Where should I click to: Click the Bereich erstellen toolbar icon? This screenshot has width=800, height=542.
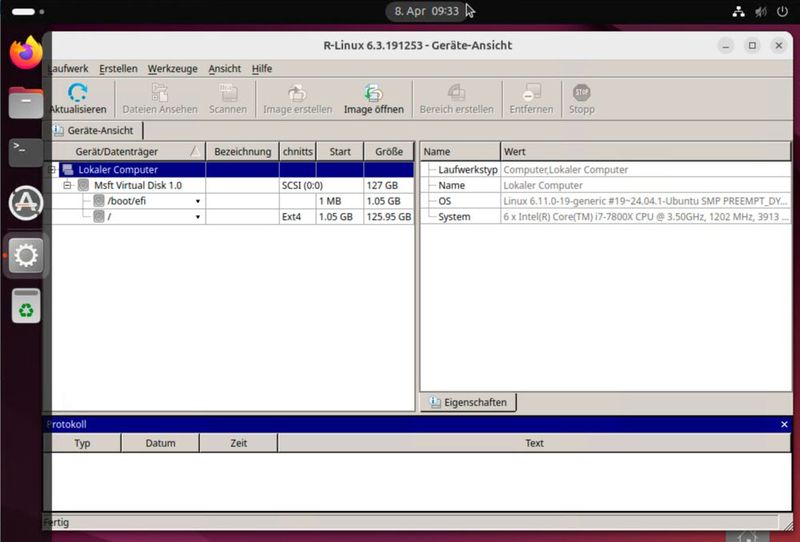[x=456, y=93]
